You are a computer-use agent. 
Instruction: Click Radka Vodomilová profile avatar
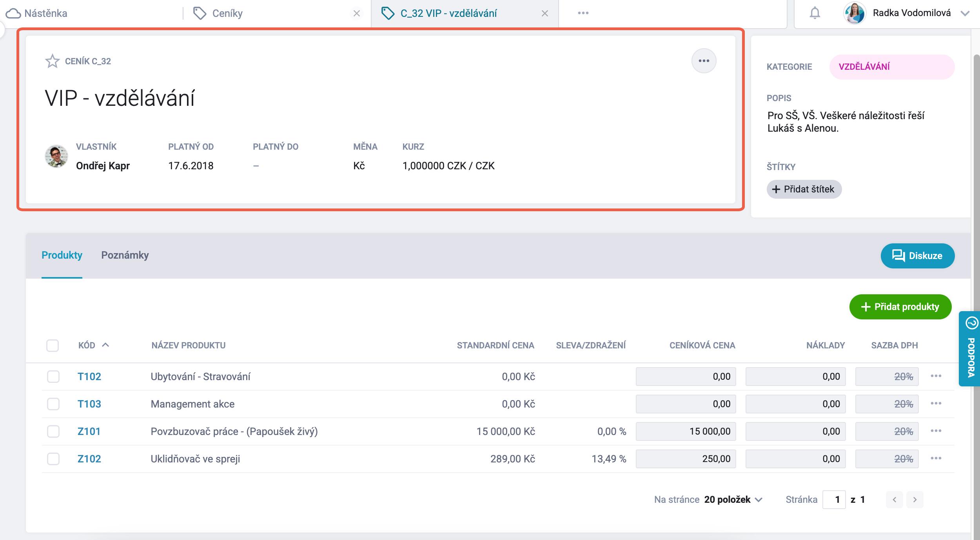[x=854, y=13]
